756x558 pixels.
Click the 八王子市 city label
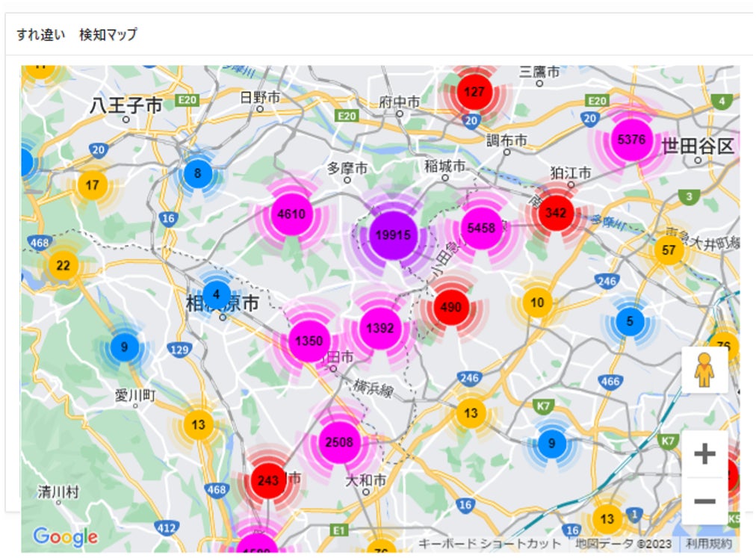point(126,105)
